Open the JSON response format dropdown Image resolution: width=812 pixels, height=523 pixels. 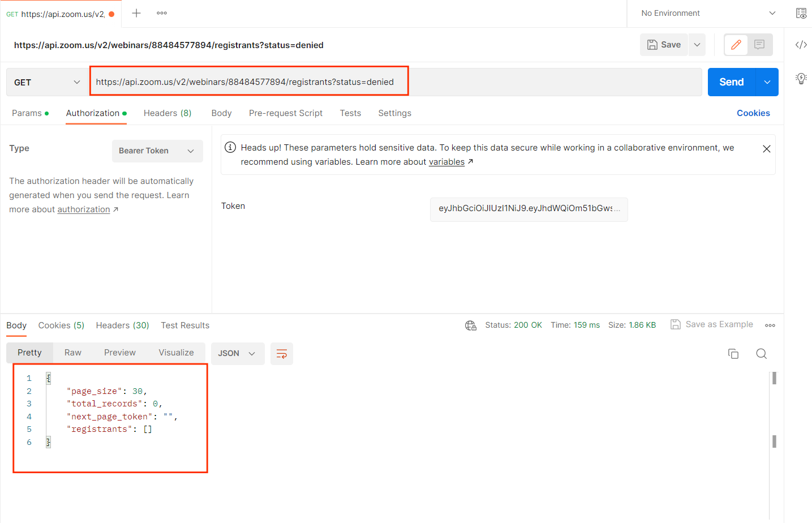pos(238,354)
